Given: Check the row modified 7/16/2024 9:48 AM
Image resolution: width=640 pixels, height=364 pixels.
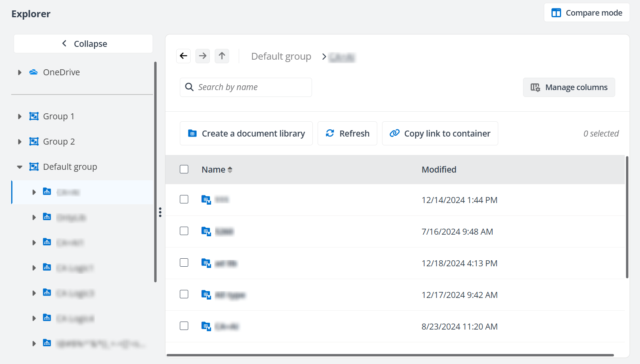Looking at the screenshot, I should (x=184, y=231).
